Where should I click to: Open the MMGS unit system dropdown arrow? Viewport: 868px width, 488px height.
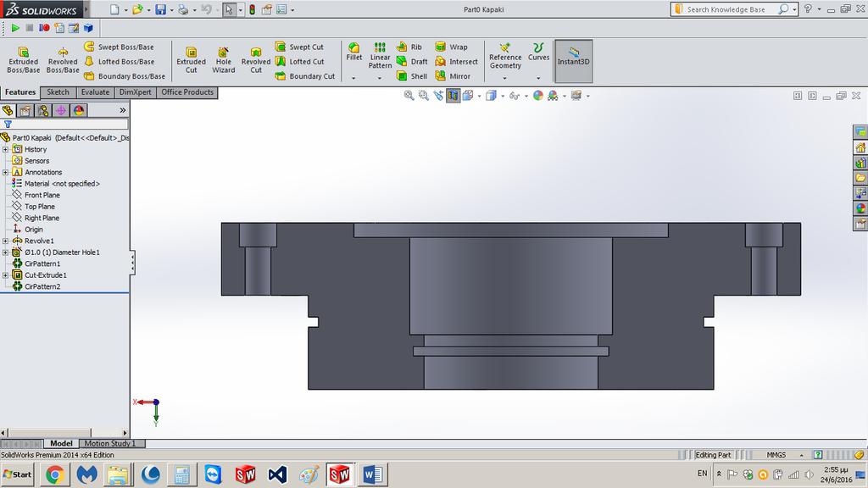point(802,455)
